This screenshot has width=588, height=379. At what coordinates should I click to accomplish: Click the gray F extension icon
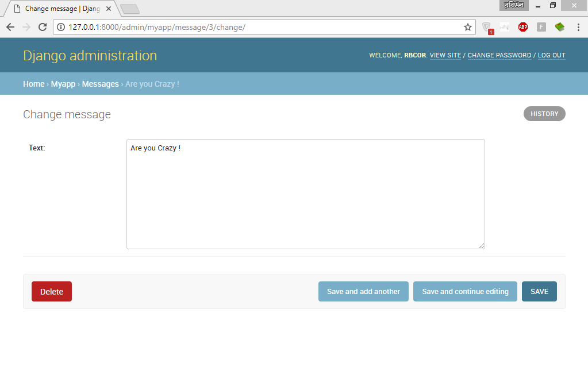click(x=541, y=27)
